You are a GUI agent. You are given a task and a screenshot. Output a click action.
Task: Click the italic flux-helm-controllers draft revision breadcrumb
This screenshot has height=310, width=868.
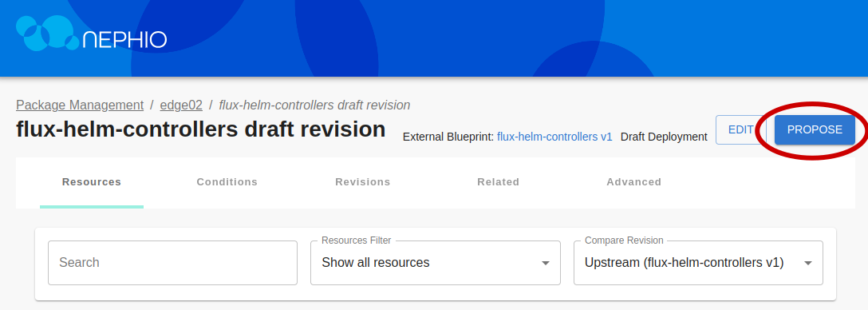point(314,105)
